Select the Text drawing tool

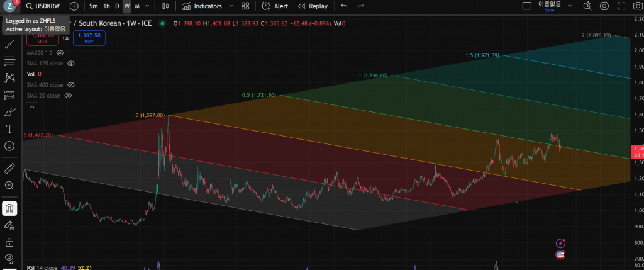[x=9, y=128]
